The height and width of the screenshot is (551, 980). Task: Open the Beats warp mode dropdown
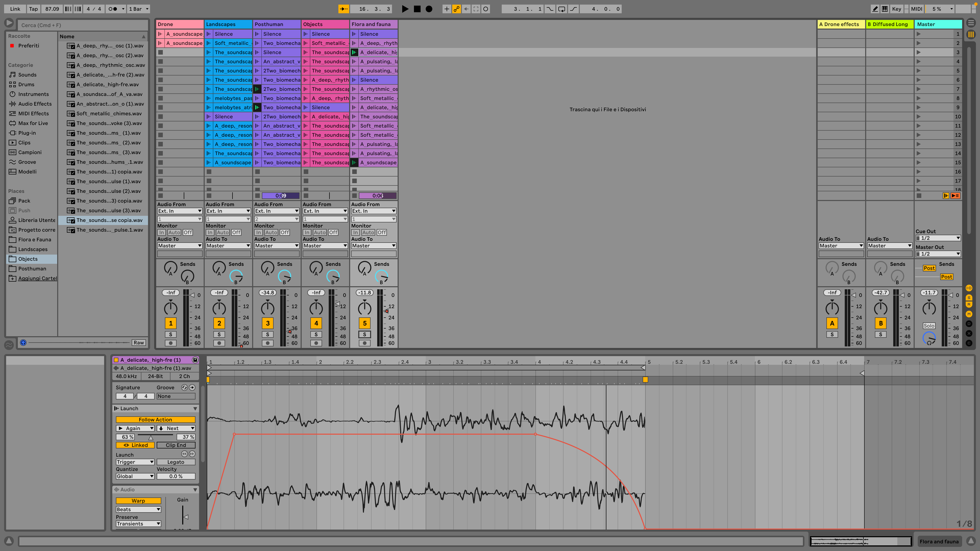[138, 510]
